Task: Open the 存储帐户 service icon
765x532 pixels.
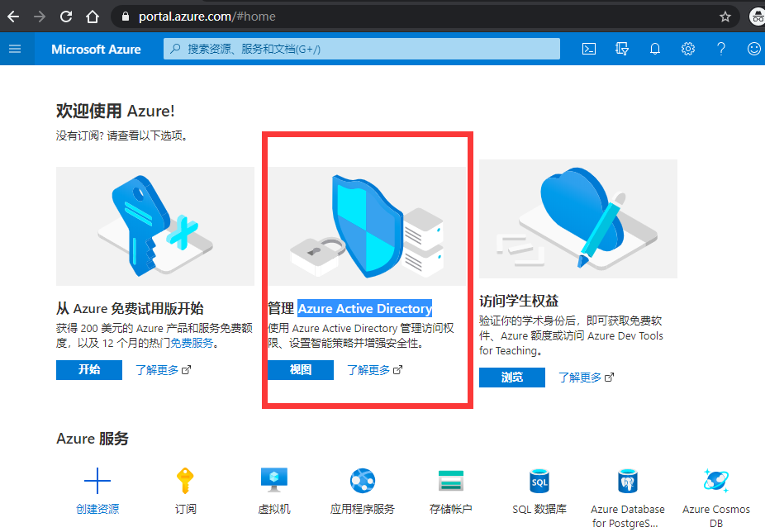Action: (451, 481)
